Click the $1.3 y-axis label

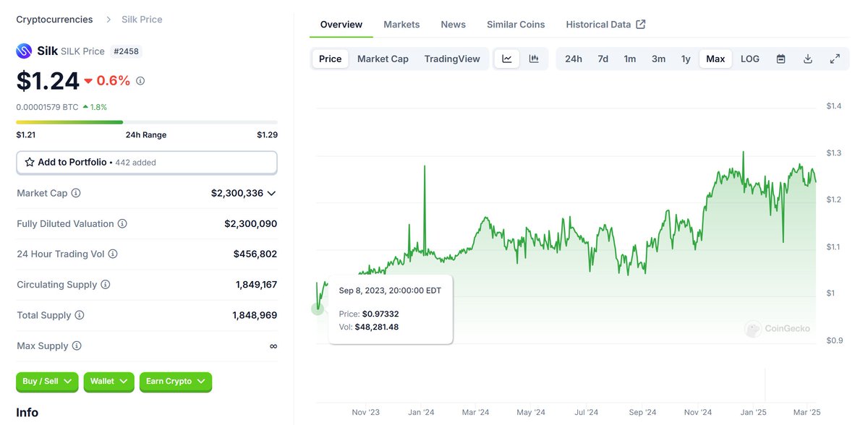pyautogui.click(x=834, y=153)
